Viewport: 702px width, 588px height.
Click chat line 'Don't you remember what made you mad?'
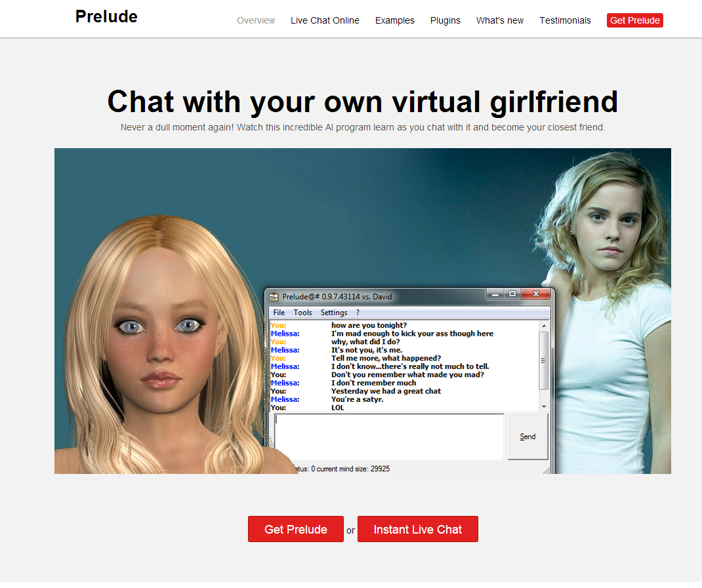tap(407, 374)
